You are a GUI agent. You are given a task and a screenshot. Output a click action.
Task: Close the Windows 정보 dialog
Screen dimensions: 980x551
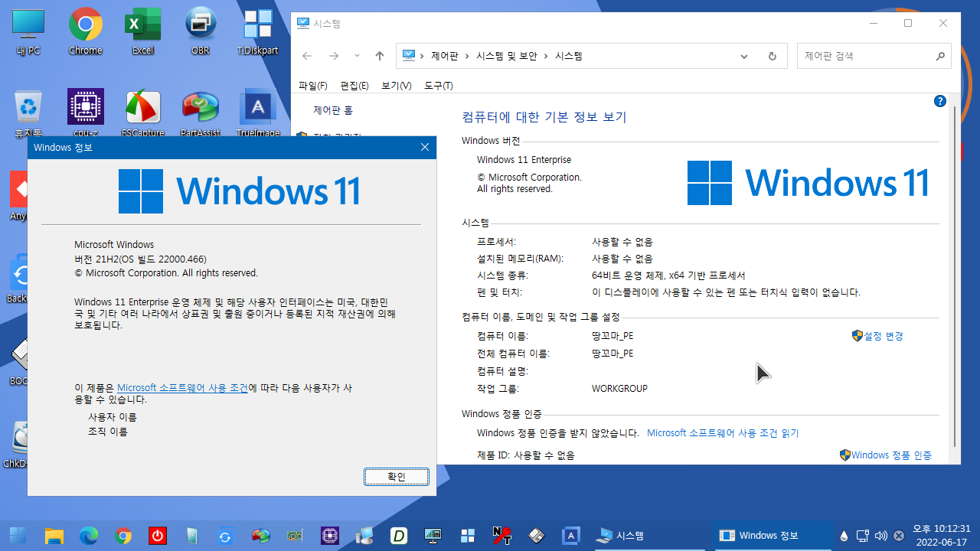(425, 147)
